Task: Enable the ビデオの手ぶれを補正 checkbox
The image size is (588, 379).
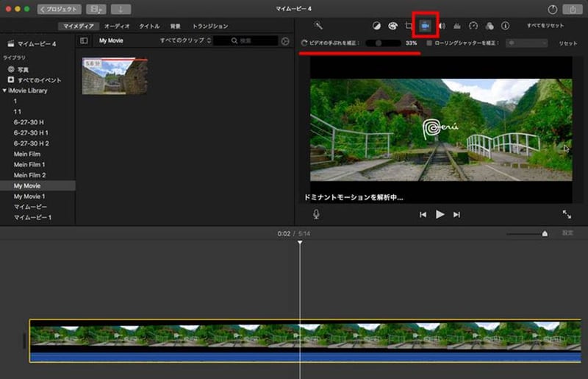Action: [304, 43]
